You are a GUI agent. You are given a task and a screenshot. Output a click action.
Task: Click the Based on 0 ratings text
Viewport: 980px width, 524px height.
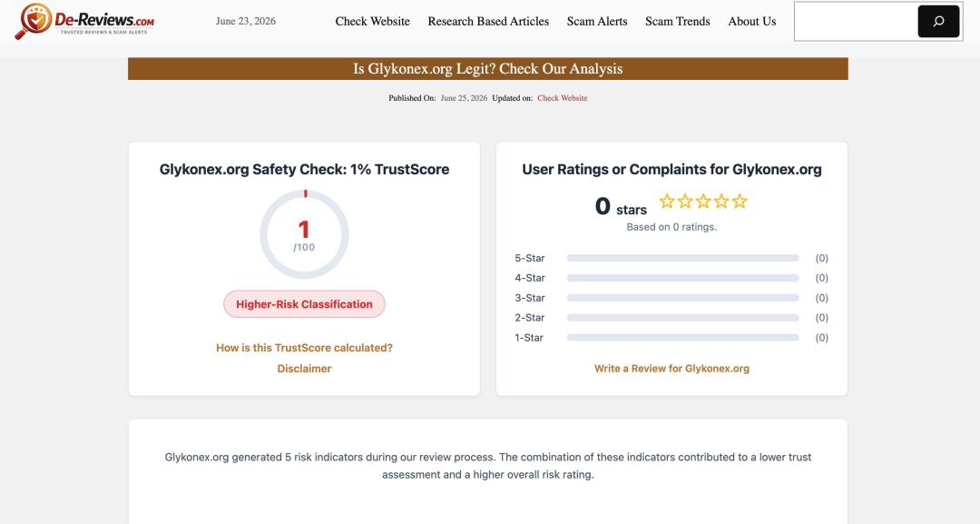pos(671,227)
